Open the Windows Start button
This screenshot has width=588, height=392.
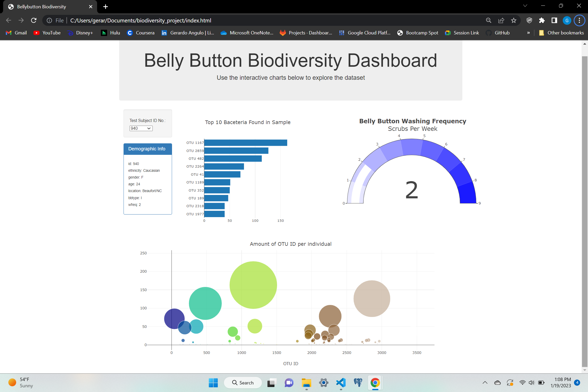(x=213, y=383)
